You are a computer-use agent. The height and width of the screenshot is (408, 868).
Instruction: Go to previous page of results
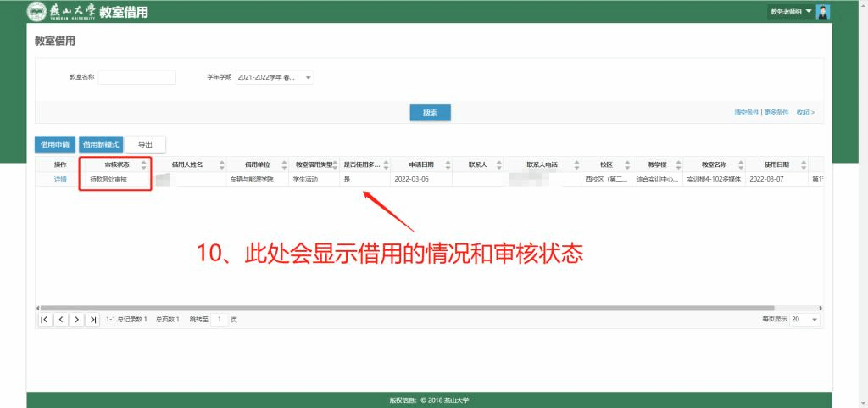pyautogui.click(x=61, y=319)
